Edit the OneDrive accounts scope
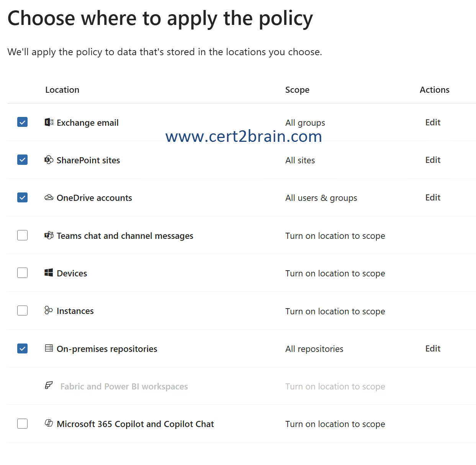 coord(433,197)
